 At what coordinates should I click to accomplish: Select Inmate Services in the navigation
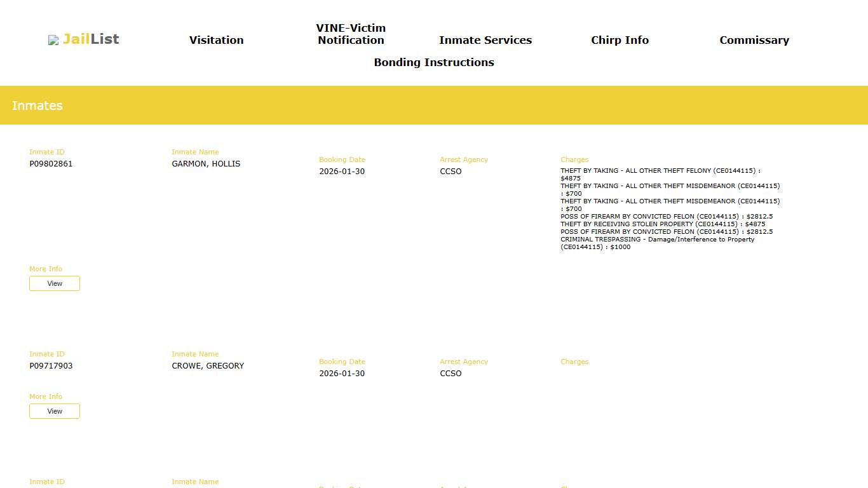(485, 40)
